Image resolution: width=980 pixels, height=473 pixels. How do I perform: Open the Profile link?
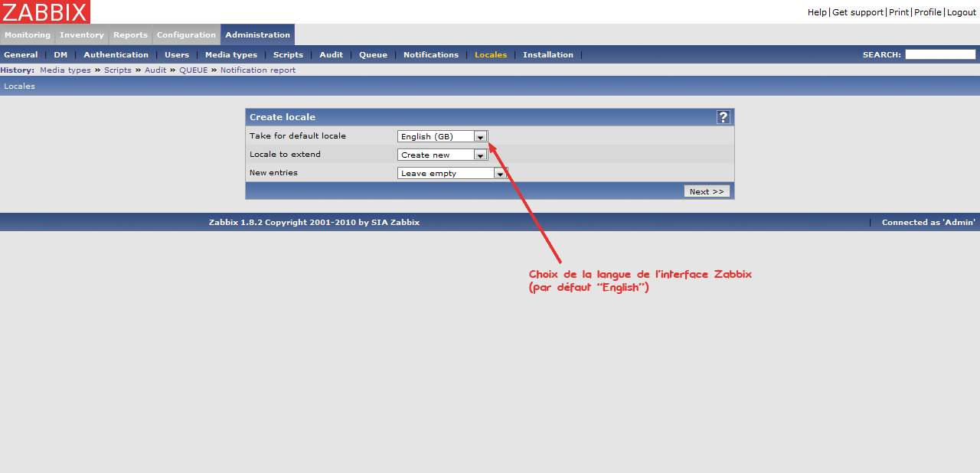click(x=927, y=12)
